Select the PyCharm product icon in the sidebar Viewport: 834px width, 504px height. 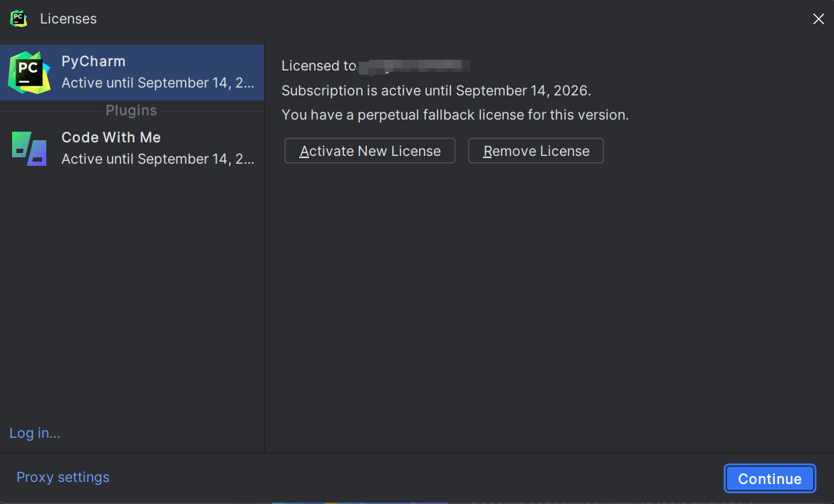(29, 73)
